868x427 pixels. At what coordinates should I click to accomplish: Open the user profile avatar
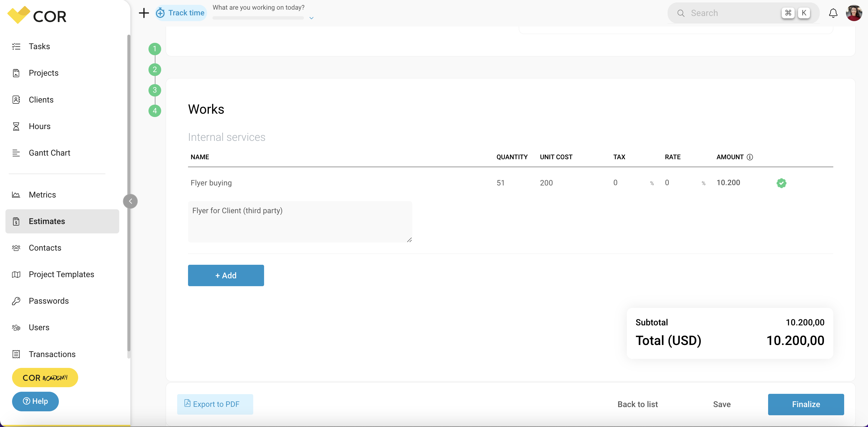tap(854, 13)
